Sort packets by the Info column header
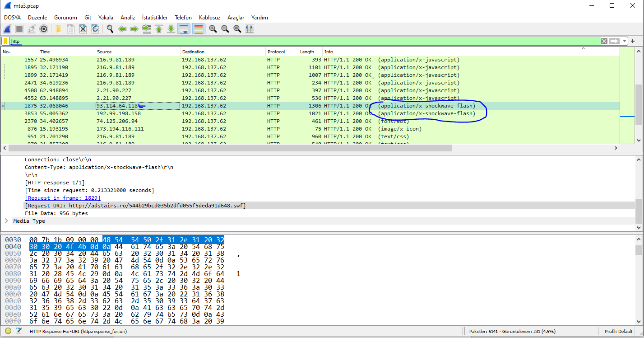The height and width of the screenshot is (338, 644). (x=471, y=52)
